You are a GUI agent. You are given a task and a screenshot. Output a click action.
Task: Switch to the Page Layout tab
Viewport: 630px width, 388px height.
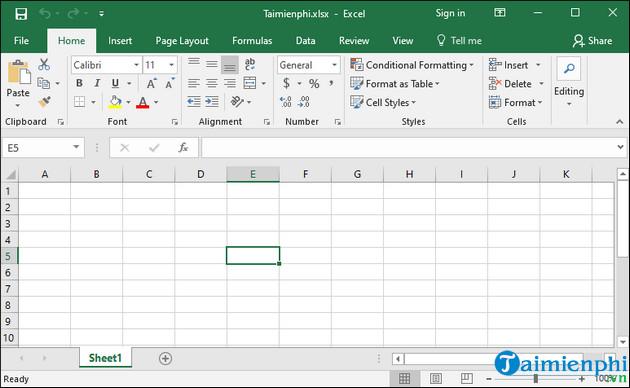(182, 41)
